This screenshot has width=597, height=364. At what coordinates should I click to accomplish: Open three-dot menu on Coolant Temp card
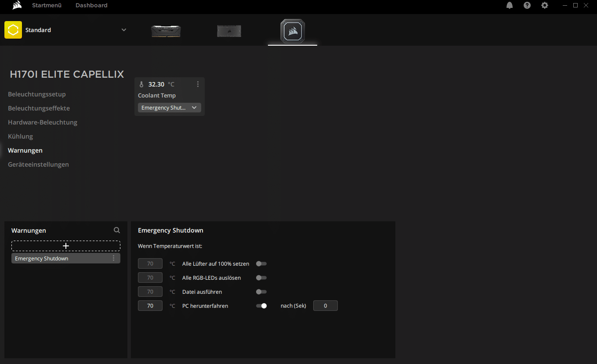pos(198,84)
